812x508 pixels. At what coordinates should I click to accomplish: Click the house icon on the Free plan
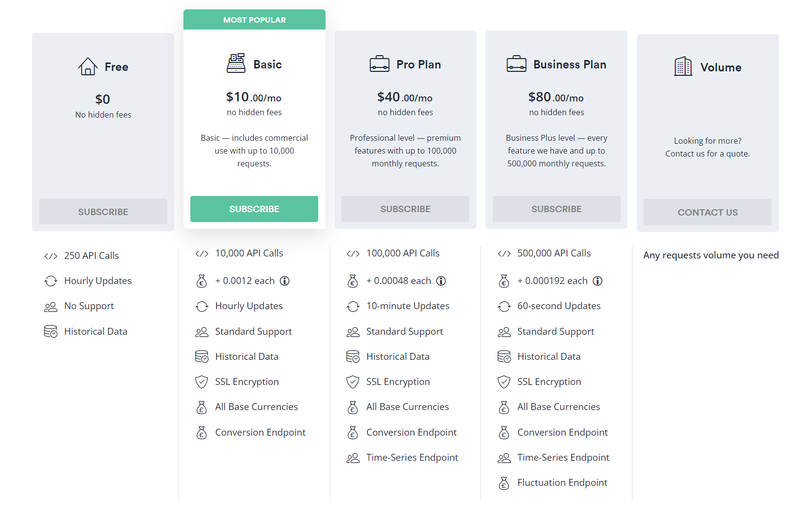(x=88, y=66)
